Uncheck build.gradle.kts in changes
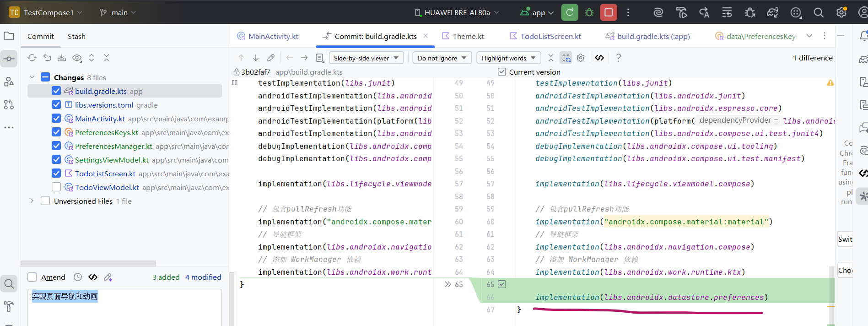The height and width of the screenshot is (326, 868). [56, 91]
